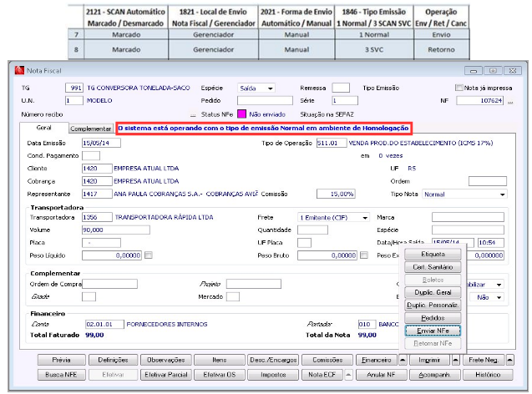Screen dimensions: 532x394
Task: Click the Comissão field showing 15,00%
Action: pos(336,194)
